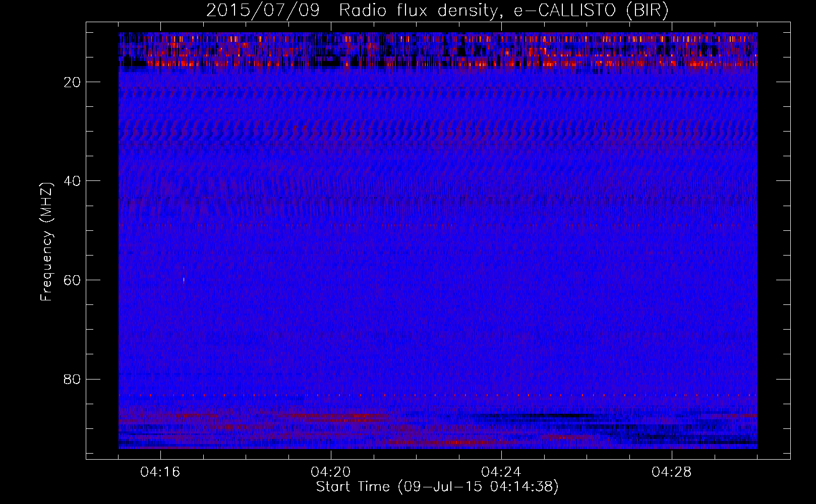Click the 04:28 time tick label
The width and height of the screenshot is (816, 504).
[x=672, y=472]
